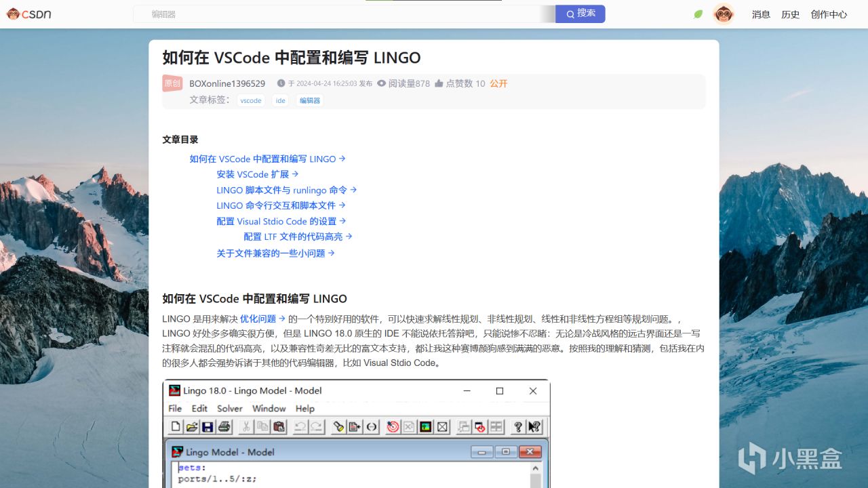This screenshot has height=488, width=868.
Task: Open the Solver menu in Lingo window
Action: click(x=230, y=408)
